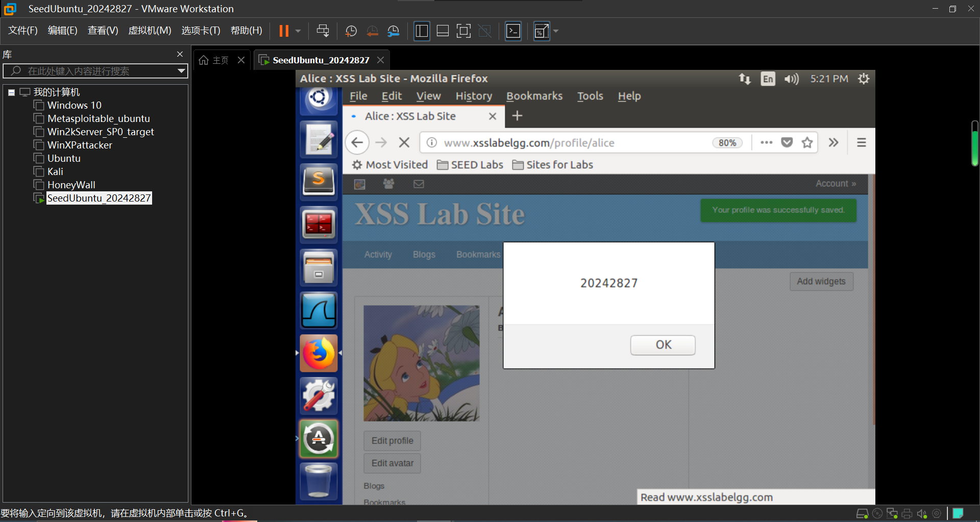Open the Most Visited bookmarks
This screenshot has width=980, height=522.
click(x=390, y=165)
